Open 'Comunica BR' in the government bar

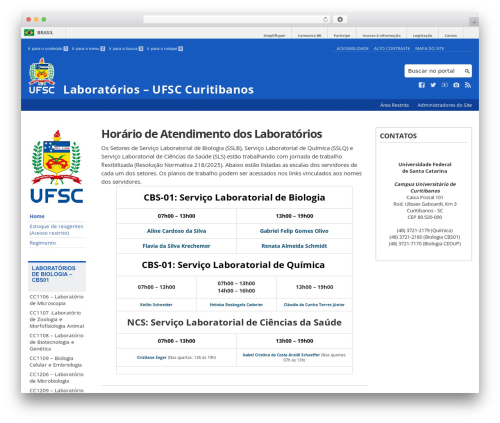(309, 36)
